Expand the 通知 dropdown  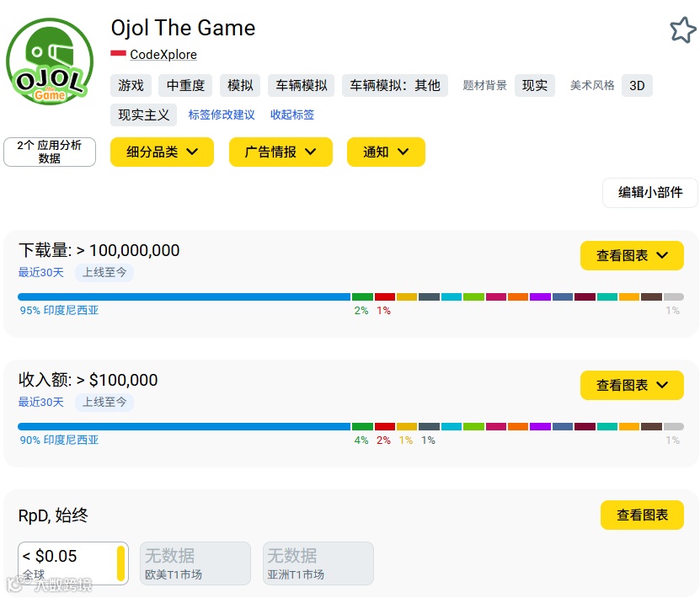[x=386, y=152]
